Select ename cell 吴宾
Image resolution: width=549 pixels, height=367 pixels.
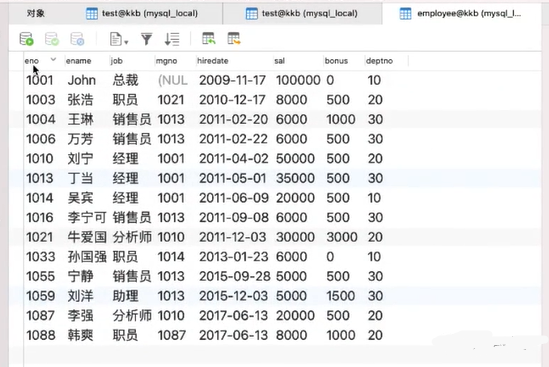coord(80,198)
